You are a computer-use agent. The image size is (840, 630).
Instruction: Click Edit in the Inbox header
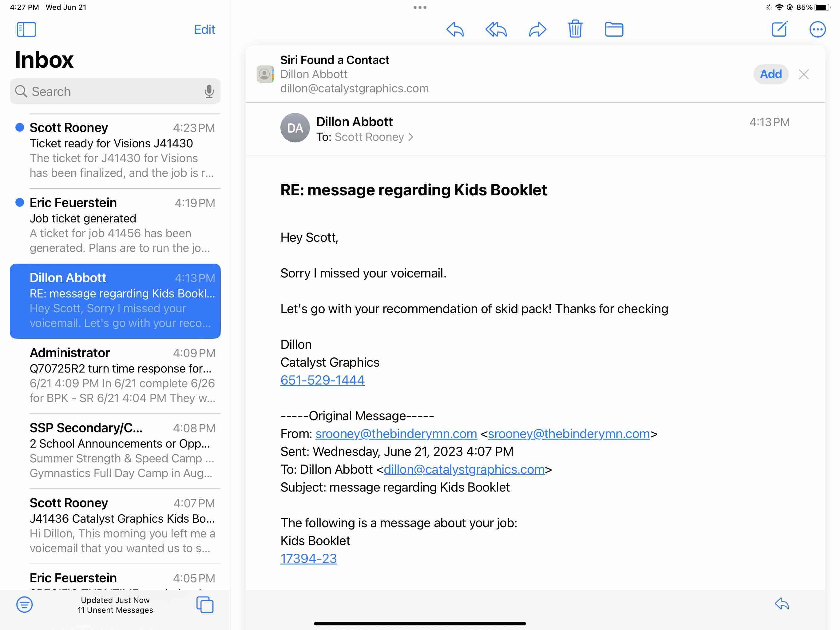[204, 30]
